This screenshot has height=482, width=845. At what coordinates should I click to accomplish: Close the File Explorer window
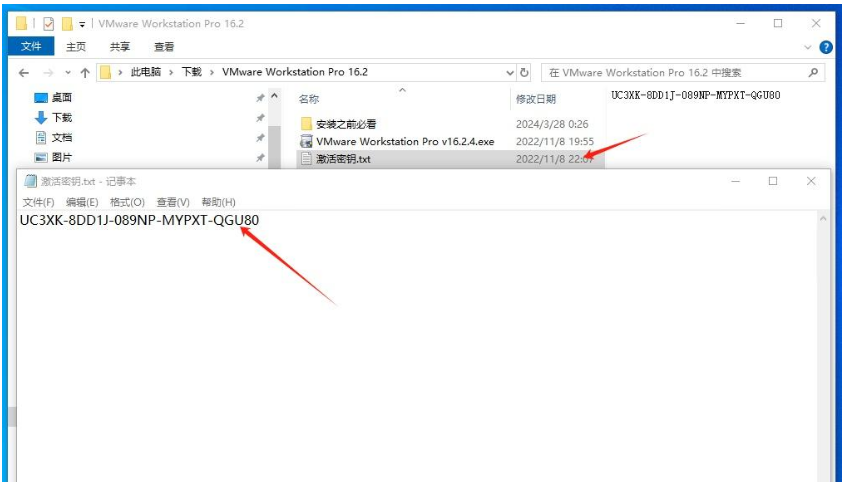[x=816, y=24]
